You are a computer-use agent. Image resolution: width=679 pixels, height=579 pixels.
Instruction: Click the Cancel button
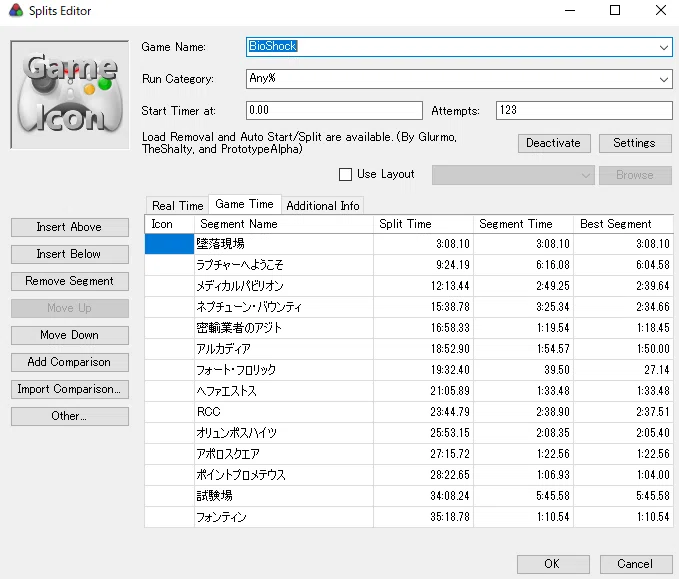(x=636, y=564)
